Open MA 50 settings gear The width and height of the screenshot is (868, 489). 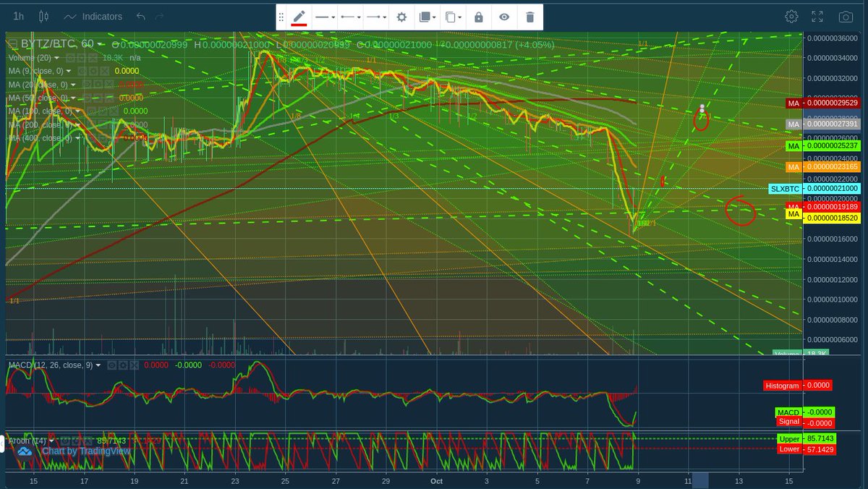[98, 98]
